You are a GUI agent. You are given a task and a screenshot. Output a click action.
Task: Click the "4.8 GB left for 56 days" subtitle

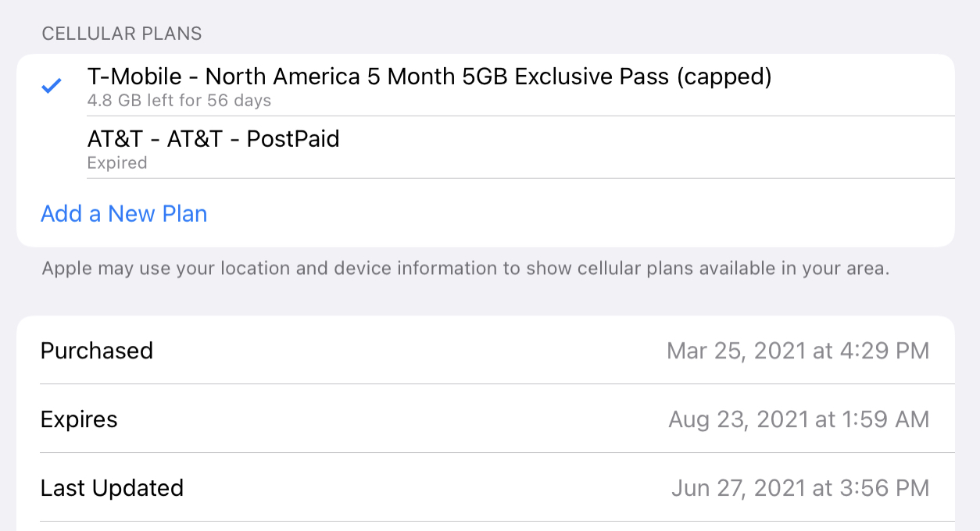point(180,101)
